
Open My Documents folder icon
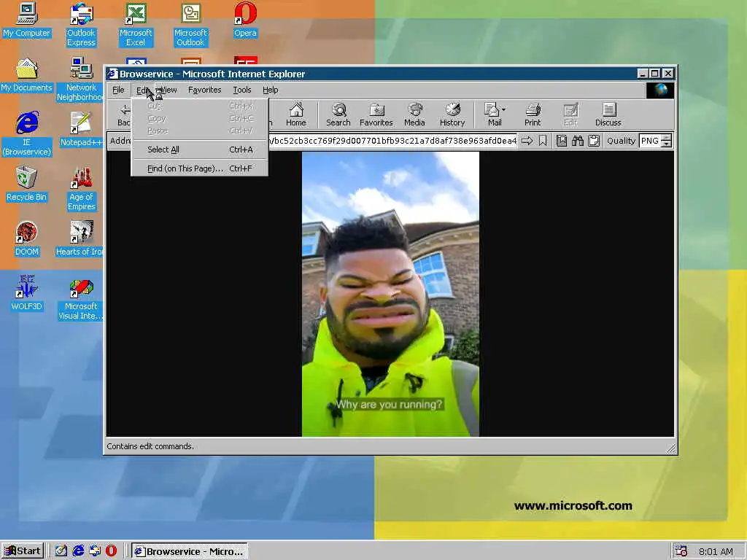27,75
